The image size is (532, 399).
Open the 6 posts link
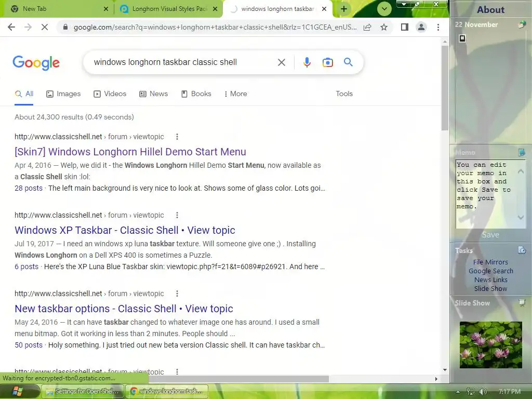(26, 267)
